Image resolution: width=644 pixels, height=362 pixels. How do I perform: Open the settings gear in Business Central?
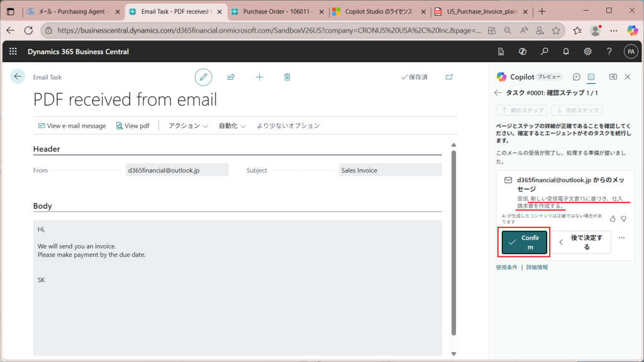point(588,52)
